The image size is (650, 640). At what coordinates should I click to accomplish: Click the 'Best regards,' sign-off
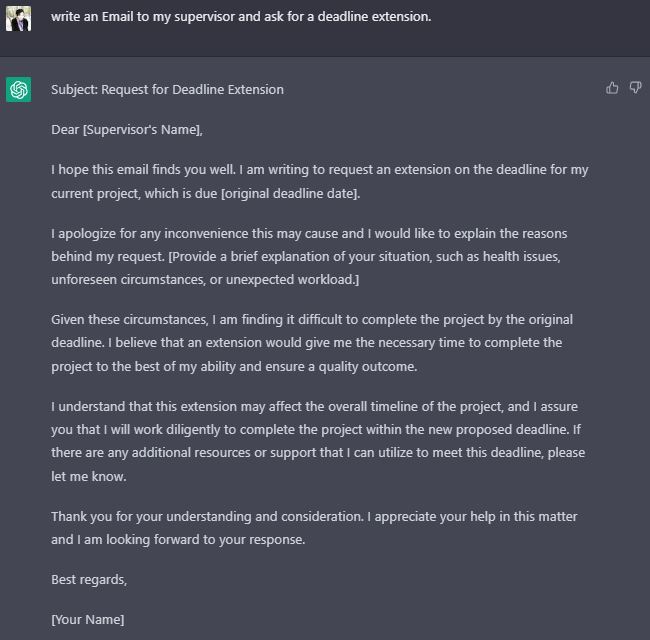click(89, 579)
